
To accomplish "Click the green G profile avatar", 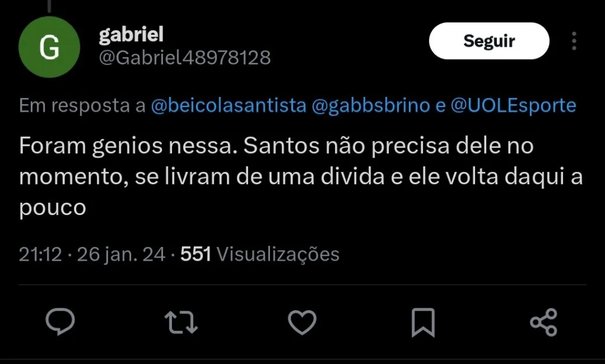I will coord(49,47).
